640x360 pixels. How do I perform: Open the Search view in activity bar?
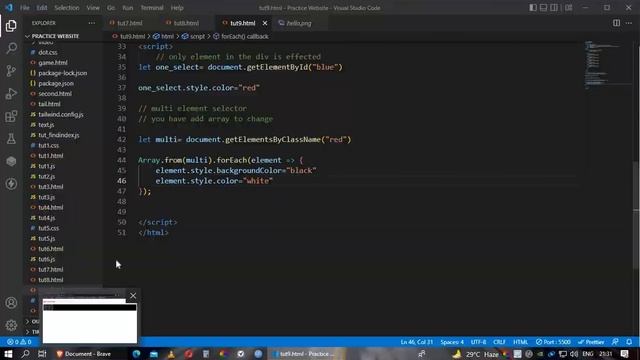click(x=11, y=48)
